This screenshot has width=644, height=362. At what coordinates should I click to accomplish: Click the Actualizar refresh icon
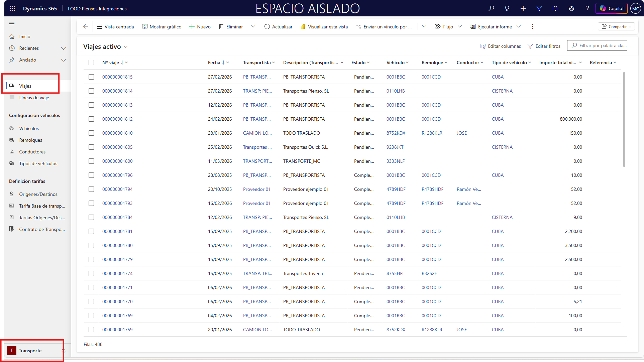267,27
